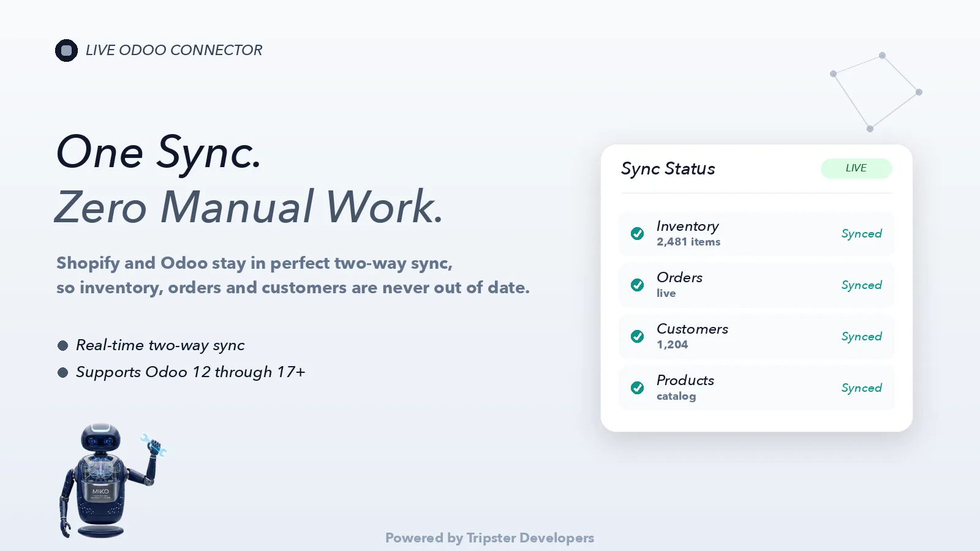980x551 pixels.
Task: Click the 'Orders' label in sync card
Action: (x=679, y=277)
